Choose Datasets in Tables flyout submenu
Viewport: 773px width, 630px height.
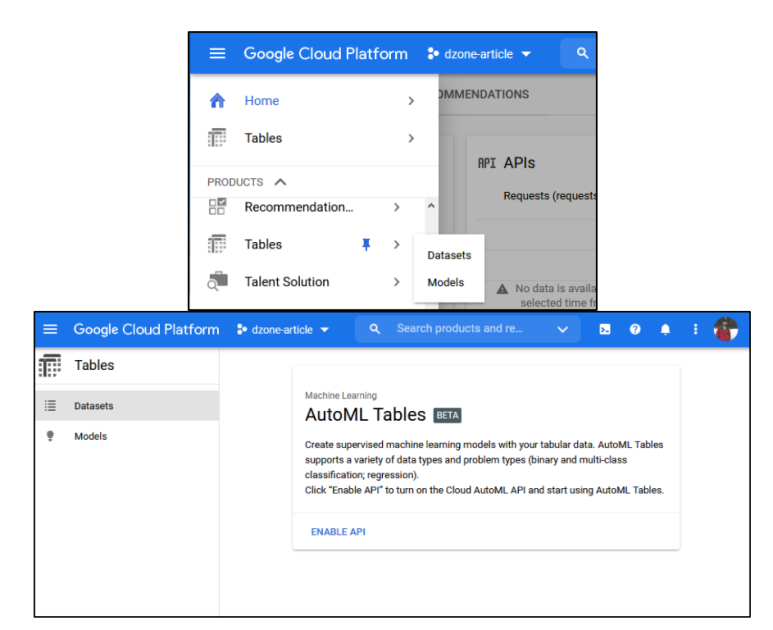[449, 255]
